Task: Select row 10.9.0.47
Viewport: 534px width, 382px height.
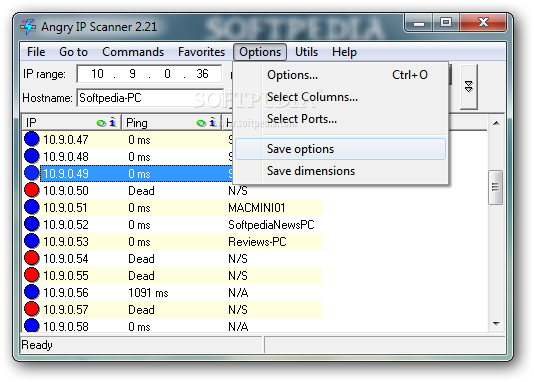Action: click(172, 139)
